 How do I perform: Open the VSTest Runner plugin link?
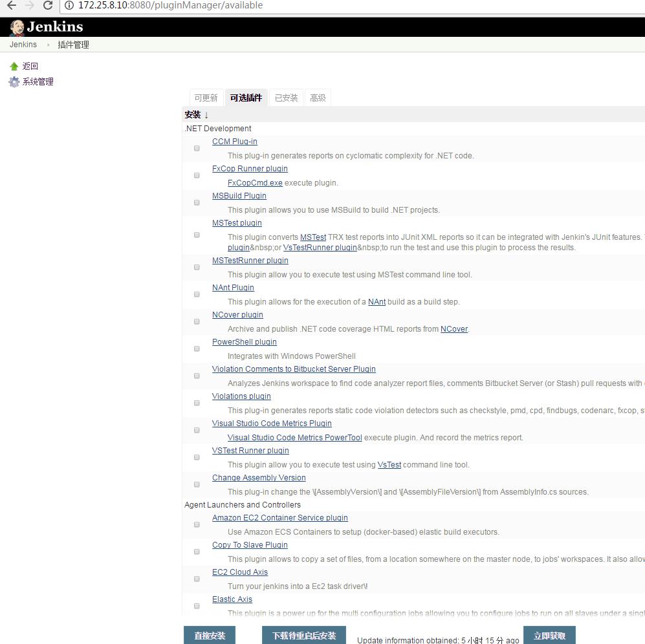[250, 451]
